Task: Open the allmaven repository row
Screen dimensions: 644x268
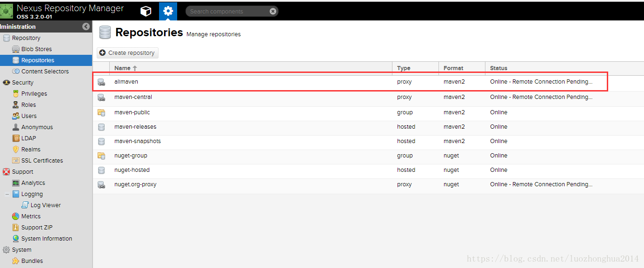Action: point(368,82)
